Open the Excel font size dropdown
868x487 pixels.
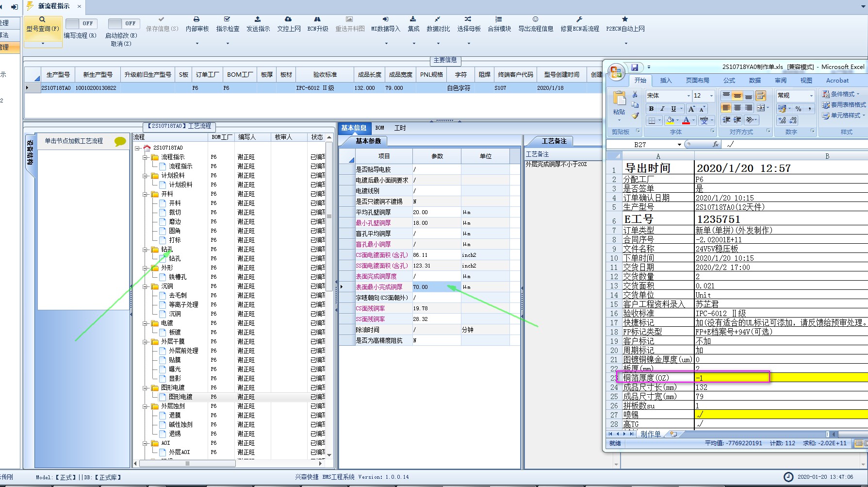click(711, 96)
